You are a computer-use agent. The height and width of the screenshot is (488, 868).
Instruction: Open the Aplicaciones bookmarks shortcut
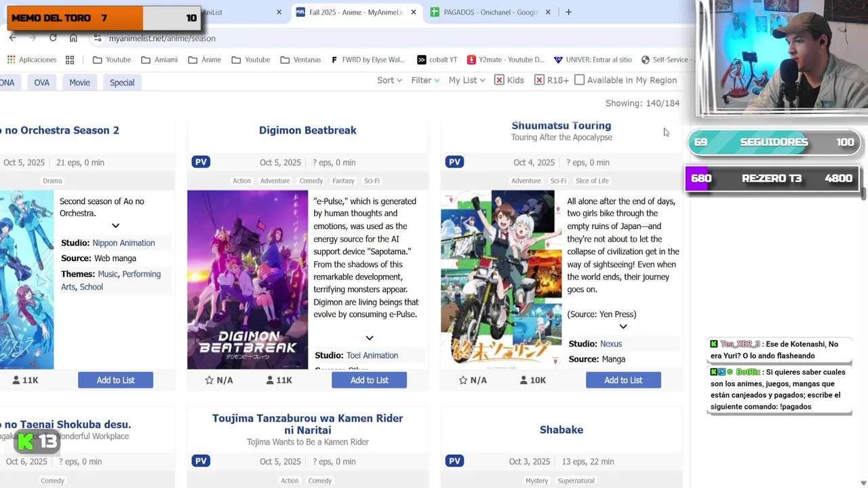pos(32,60)
